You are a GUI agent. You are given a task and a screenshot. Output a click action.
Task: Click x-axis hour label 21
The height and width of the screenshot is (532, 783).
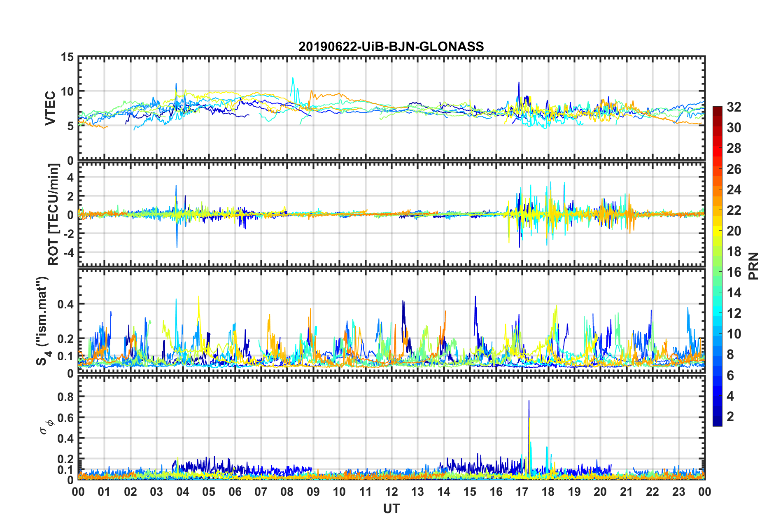click(626, 492)
